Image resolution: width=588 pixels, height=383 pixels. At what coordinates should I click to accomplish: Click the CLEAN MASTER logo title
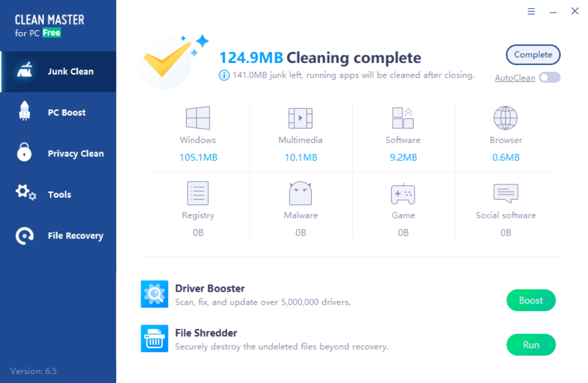[49, 20]
